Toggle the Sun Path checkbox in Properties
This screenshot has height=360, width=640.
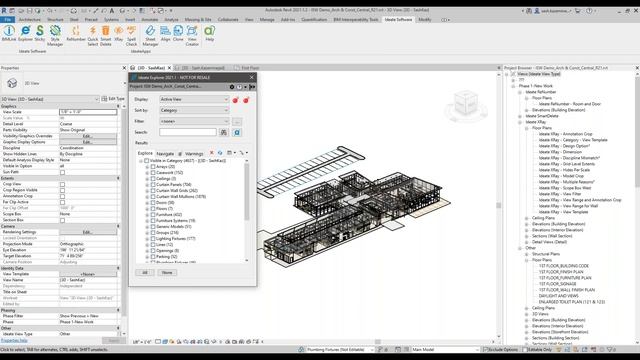pos(62,172)
